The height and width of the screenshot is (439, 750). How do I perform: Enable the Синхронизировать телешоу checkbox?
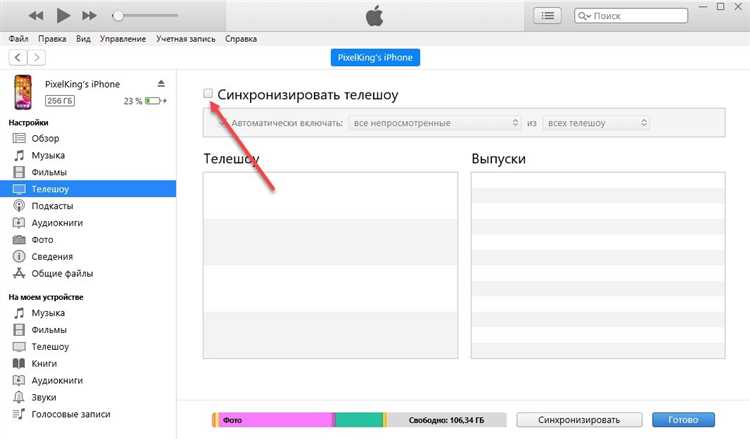click(x=208, y=93)
